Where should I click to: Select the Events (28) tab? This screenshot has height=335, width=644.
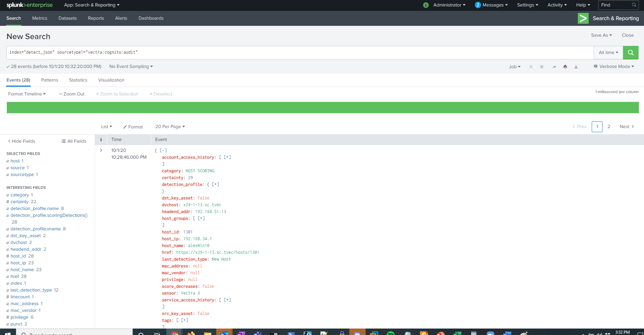tap(18, 80)
